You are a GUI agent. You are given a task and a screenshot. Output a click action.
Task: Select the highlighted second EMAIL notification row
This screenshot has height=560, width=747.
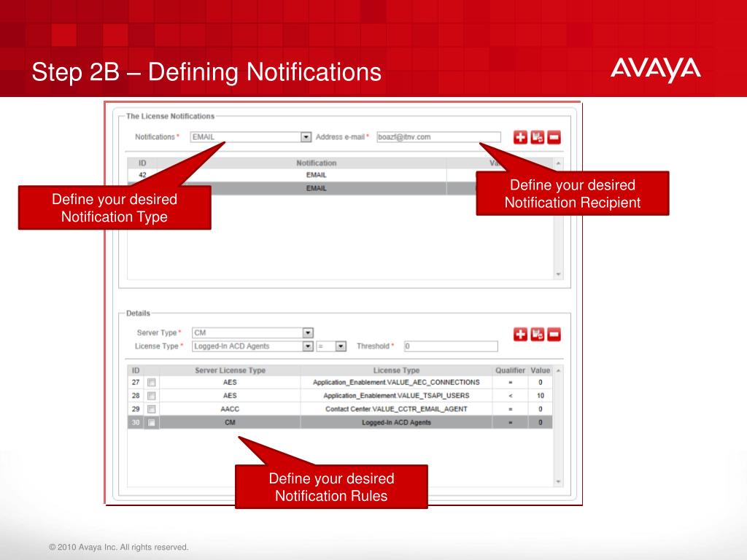tap(340, 188)
